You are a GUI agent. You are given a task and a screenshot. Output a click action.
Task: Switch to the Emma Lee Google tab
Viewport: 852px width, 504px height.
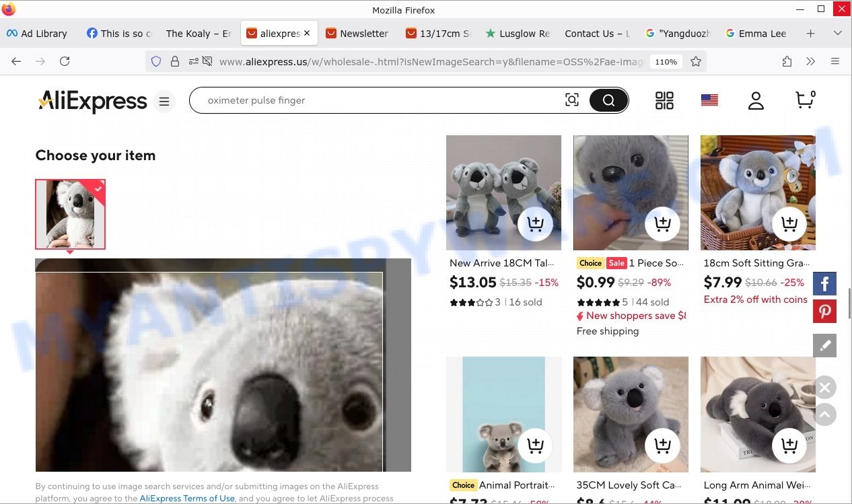tap(756, 33)
